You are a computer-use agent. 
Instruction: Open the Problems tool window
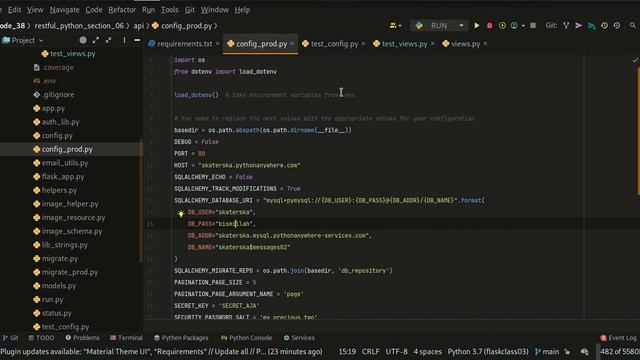pos(82,338)
